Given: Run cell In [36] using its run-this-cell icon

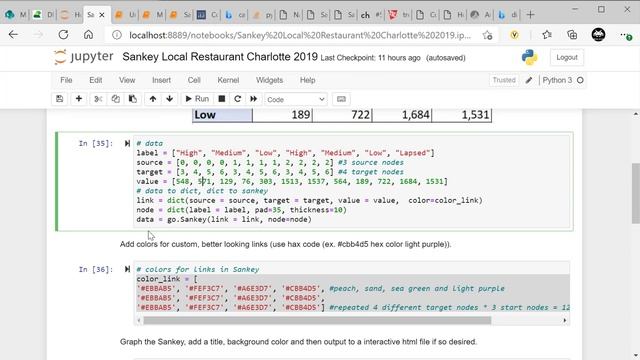Looking at the screenshot, I should click(x=127, y=269).
